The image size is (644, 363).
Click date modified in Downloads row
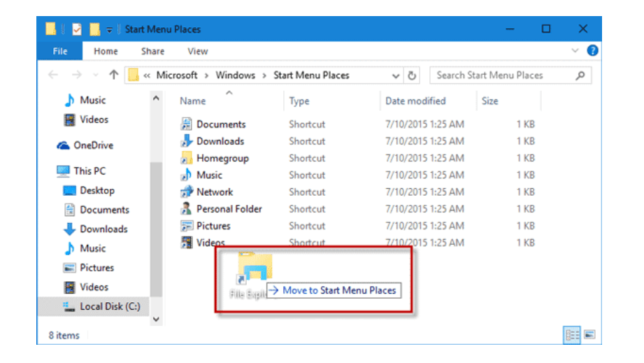tap(424, 141)
